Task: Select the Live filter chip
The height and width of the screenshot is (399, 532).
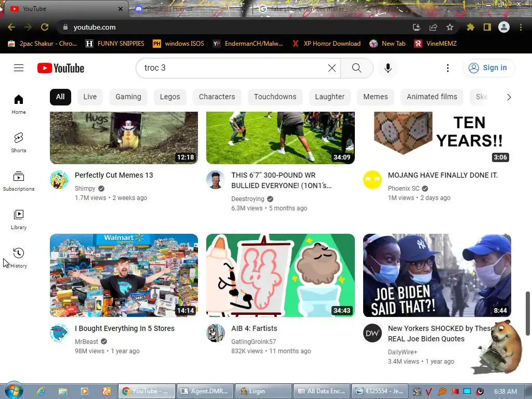Action: (x=90, y=97)
